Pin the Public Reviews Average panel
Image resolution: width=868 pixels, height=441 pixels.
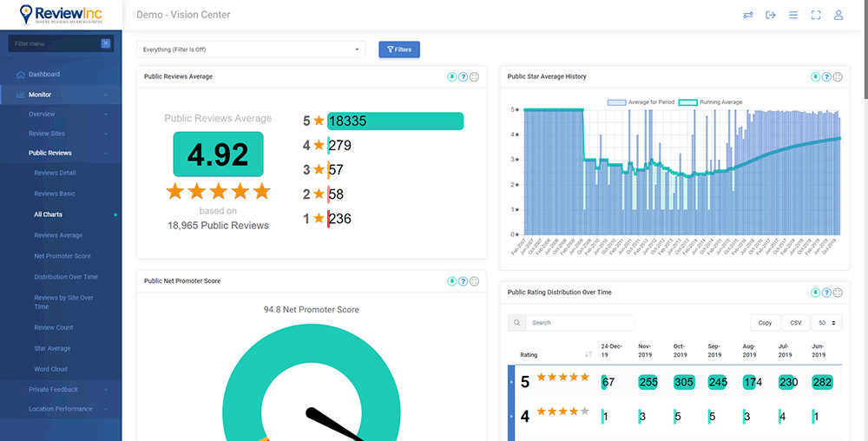pos(452,77)
